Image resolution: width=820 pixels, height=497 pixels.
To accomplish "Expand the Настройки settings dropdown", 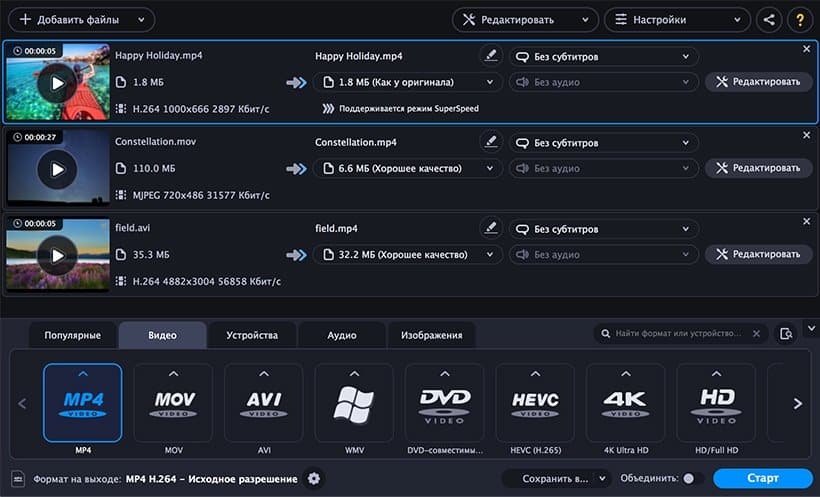I will click(x=677, y=19).
